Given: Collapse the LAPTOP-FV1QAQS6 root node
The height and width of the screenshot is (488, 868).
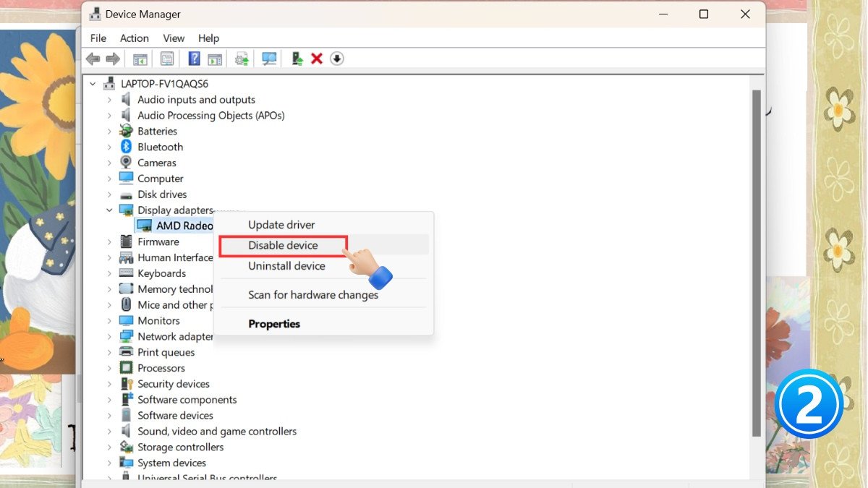Looking at the screenshot, I should point(92,84).
